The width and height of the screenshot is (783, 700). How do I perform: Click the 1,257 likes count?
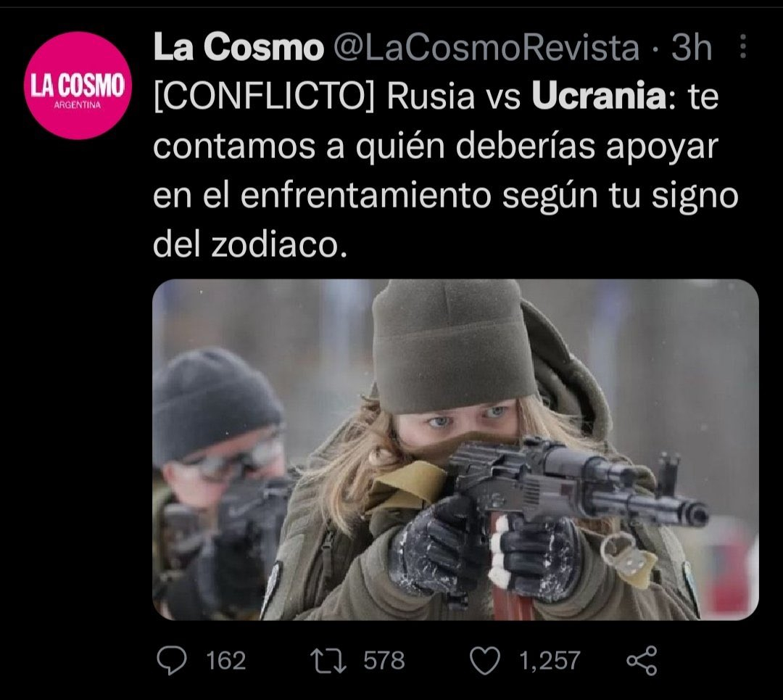tap(550, 661)
